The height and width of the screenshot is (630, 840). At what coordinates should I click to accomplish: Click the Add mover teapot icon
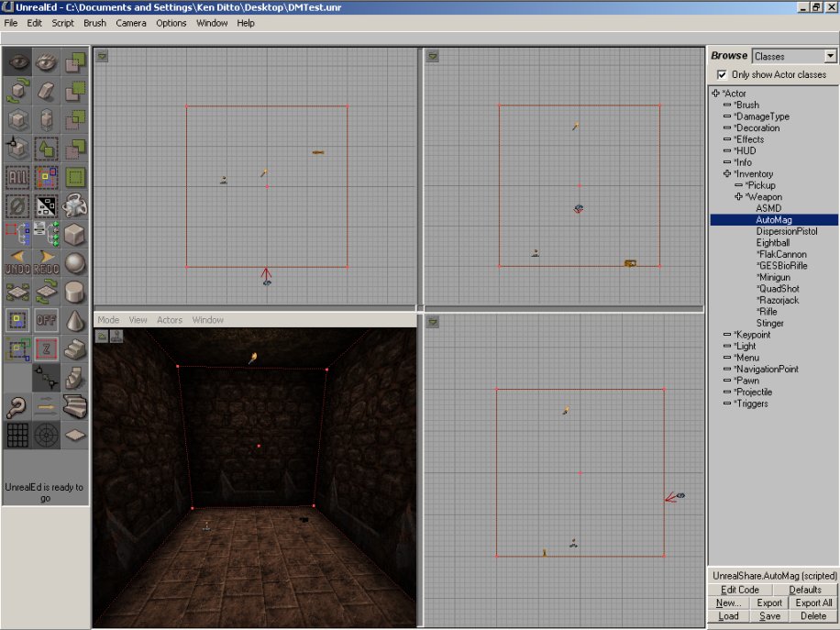[x=75, y=206]
